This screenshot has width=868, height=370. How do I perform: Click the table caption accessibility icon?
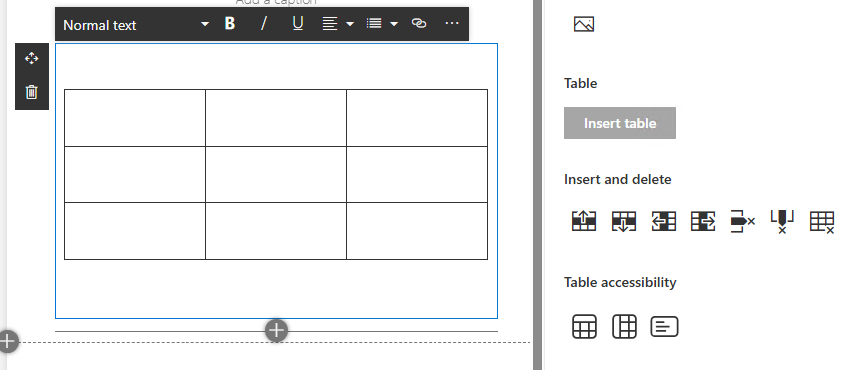click(x=664, y=327)
